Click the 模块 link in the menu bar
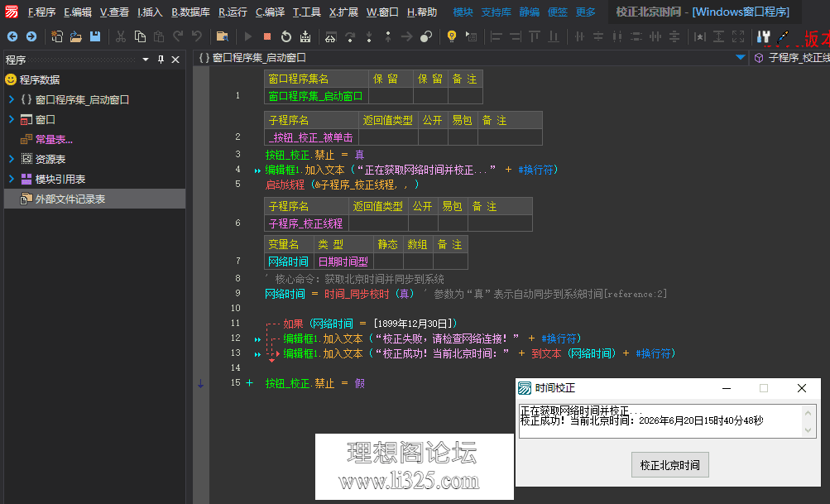The width and height of the screenshot is (830, 504). pos(463,12)
